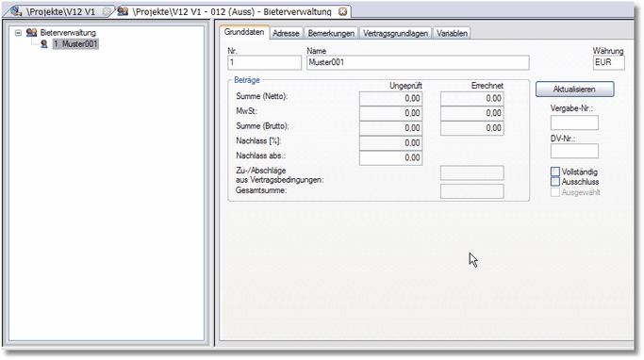This screenshot has width=644, height=360.
Task: Click the Währung field showing EUR
Action: (x=609, y=62)
